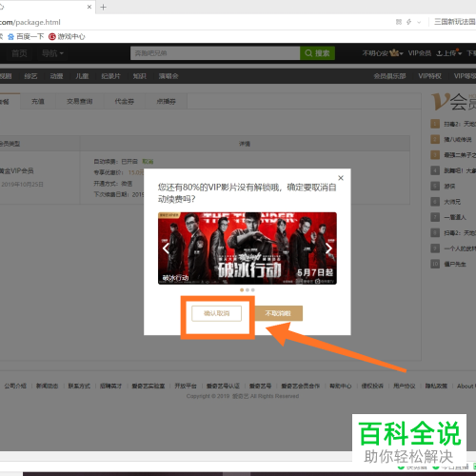Open the rank 3 movie 最强二弟子
This screenshot has height=476, width=476.
(460, 155)
